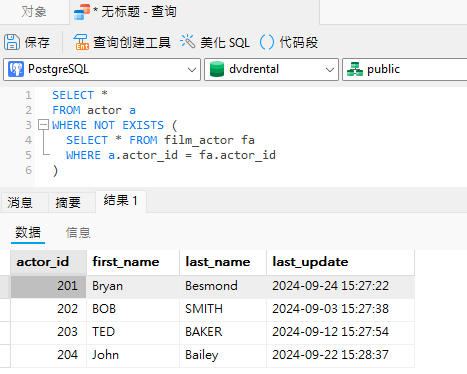Collapse the WHERE NOT EXISTS code block
467x374 pixels.
point(43,125)
